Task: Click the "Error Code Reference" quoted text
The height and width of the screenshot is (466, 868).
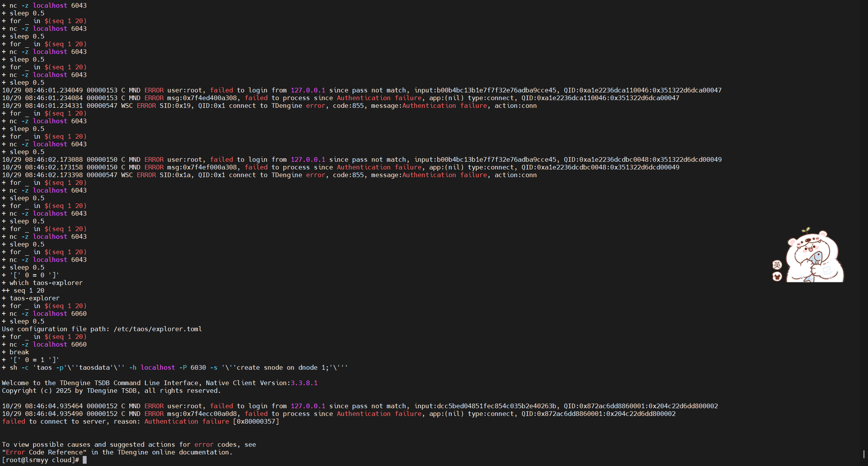Action: (x=44, y=452)
